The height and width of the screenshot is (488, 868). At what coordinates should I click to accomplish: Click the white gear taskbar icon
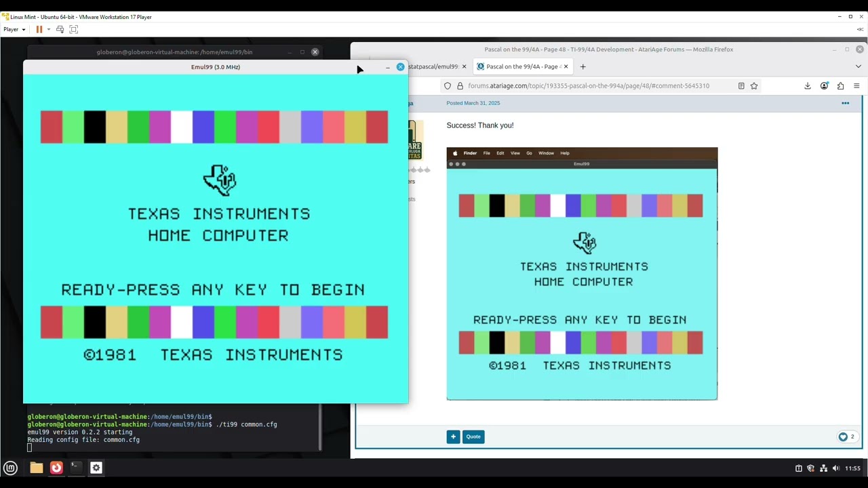pos(96,468)
